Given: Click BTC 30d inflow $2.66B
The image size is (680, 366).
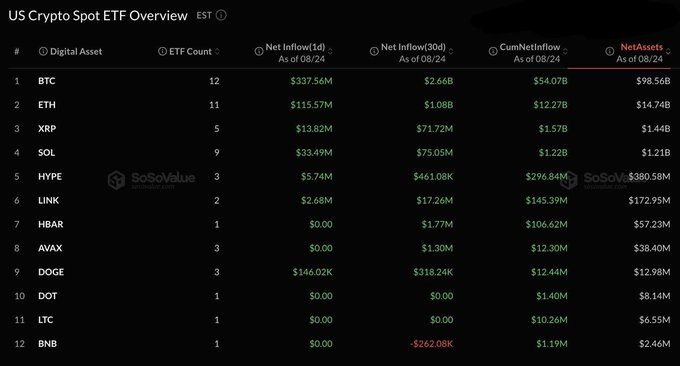Looking at the screenshot, I should (x=438, y=81).
